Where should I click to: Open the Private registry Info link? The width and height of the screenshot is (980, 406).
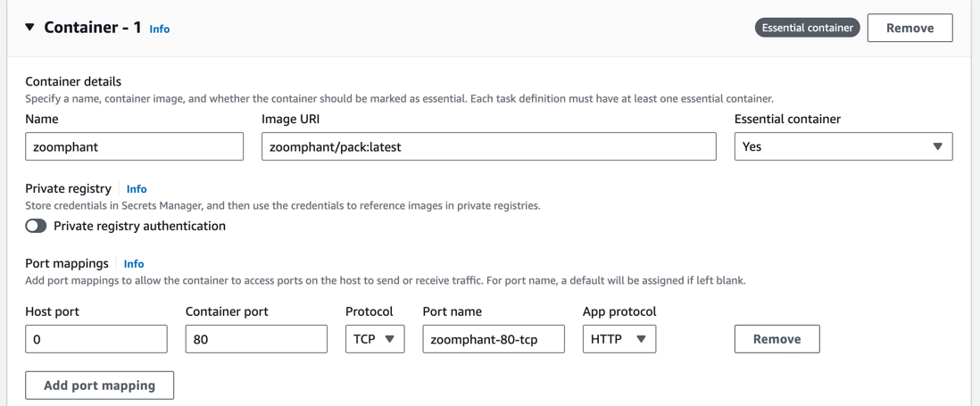(x=137, y=189)
